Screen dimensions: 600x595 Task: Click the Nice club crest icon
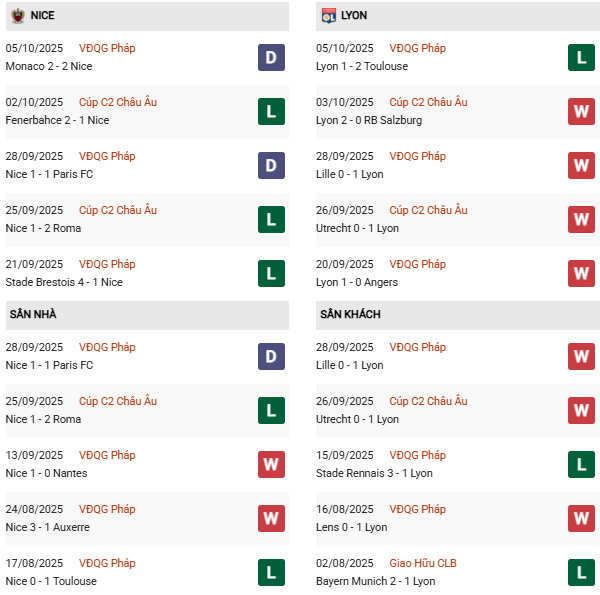[x=17, y=16]
